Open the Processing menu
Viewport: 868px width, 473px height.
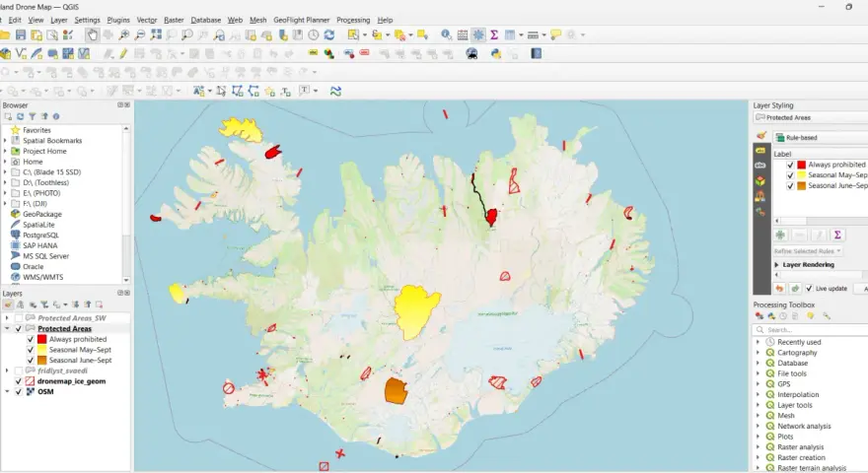[x=353, y=20]
